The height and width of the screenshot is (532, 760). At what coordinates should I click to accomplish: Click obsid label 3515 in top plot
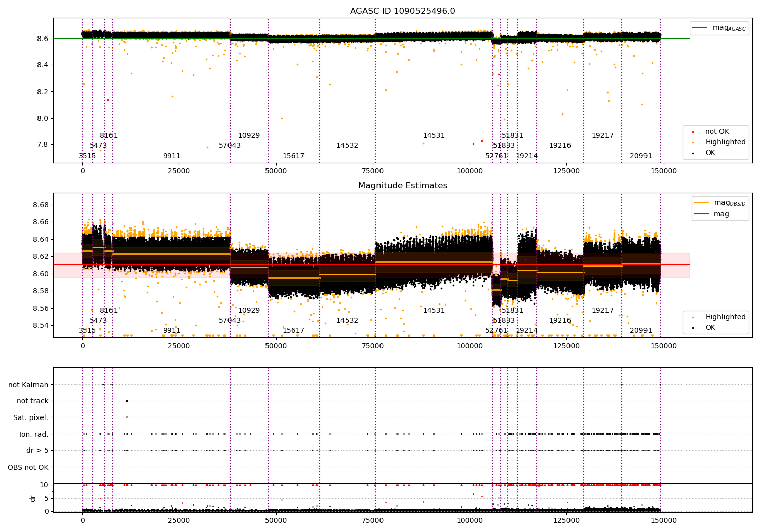coord(87,156)
